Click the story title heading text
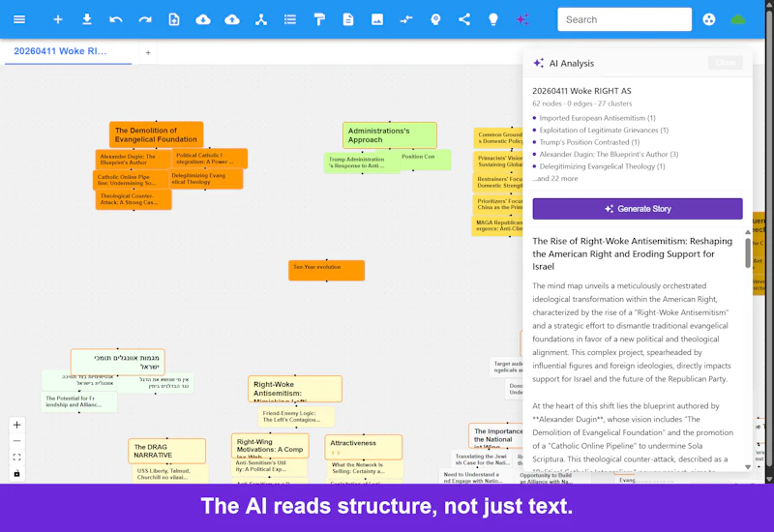Screen dimensions: 774x532 [x=632, y=253]
